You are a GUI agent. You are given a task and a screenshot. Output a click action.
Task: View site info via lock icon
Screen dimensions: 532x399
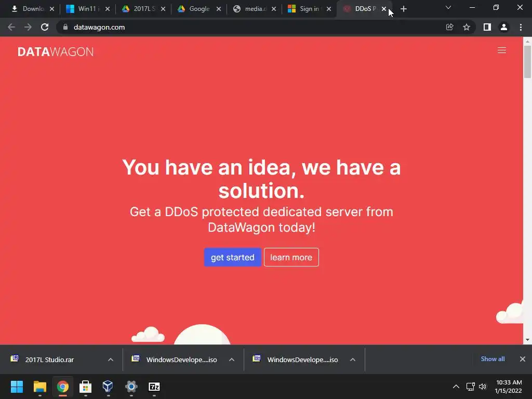point(65,27)
